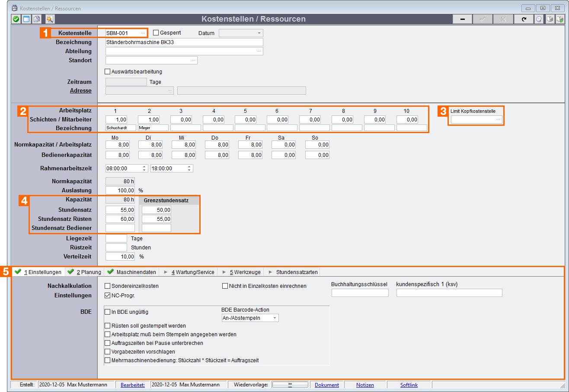The width and height of the screenshot is (569, 392).
Task: Open the Stundensatzarten tab
Action: [x=293, y=272]
